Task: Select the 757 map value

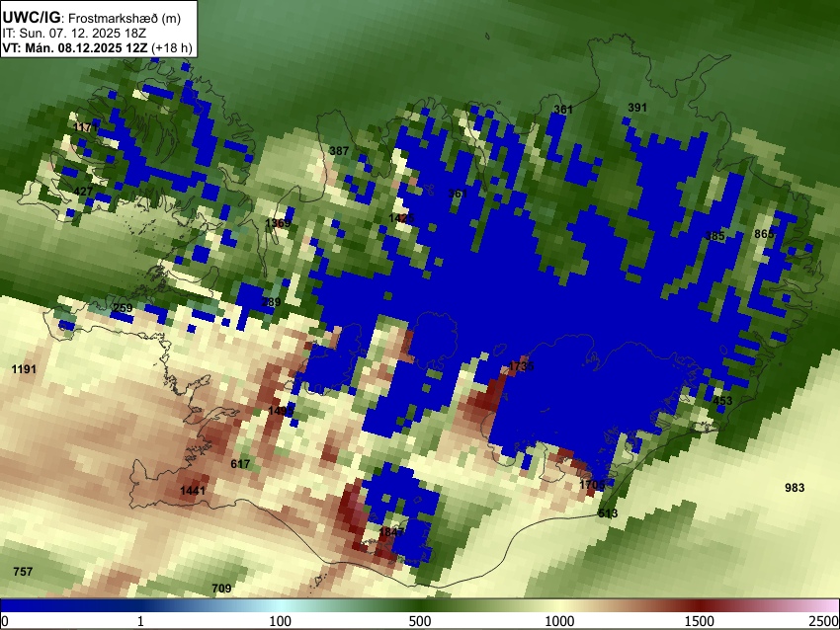Action: (23, 571)
